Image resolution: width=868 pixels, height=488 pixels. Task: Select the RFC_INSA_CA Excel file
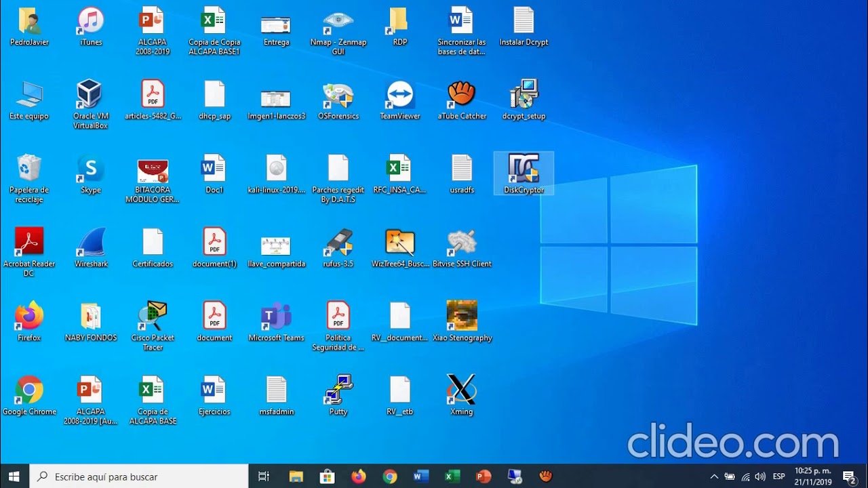(x=399, y=174)
